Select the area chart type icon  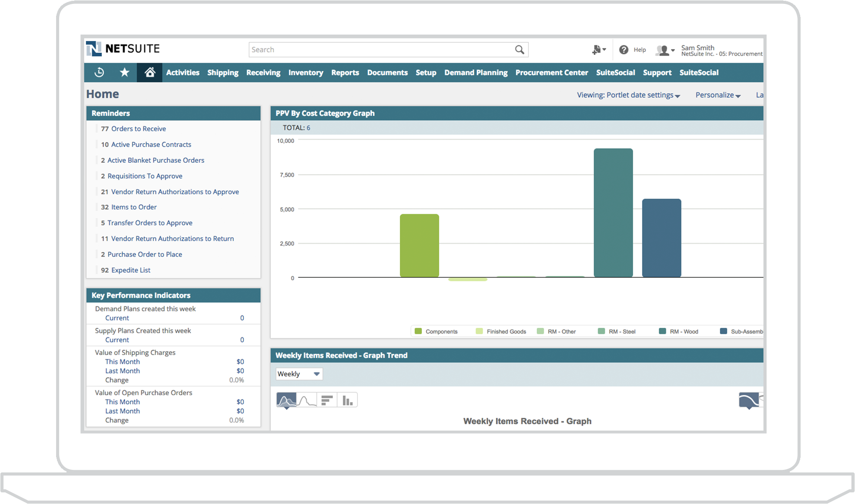(x=286, y=400)
